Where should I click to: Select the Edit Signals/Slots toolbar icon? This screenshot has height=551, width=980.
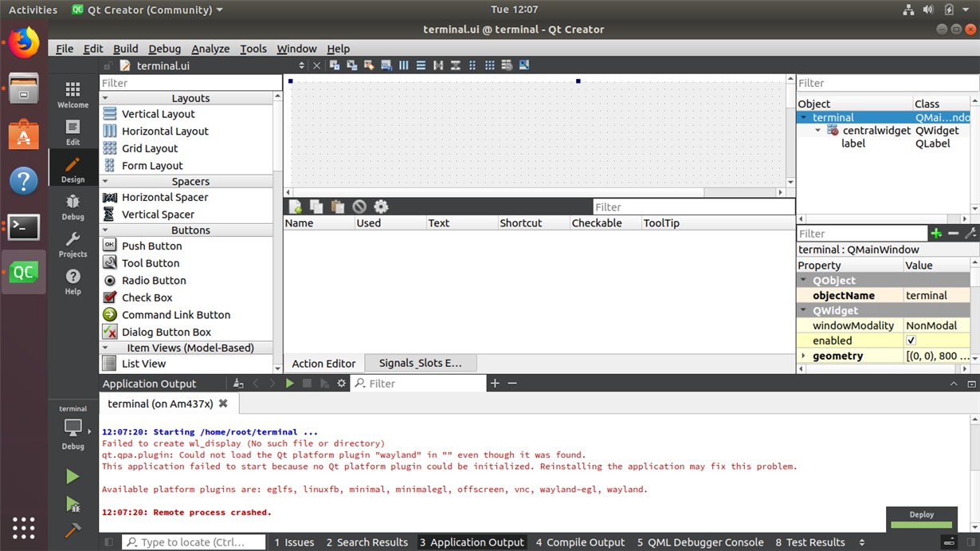tap(351, 65)
